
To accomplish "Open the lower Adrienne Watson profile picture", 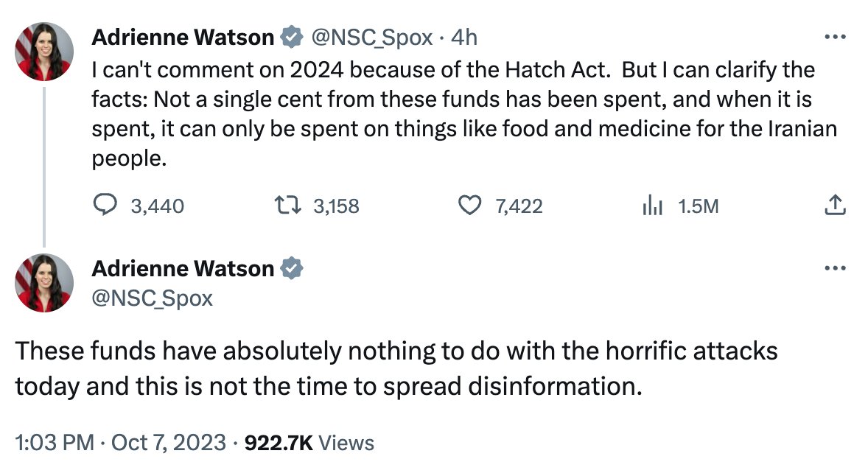I will 43,283.
